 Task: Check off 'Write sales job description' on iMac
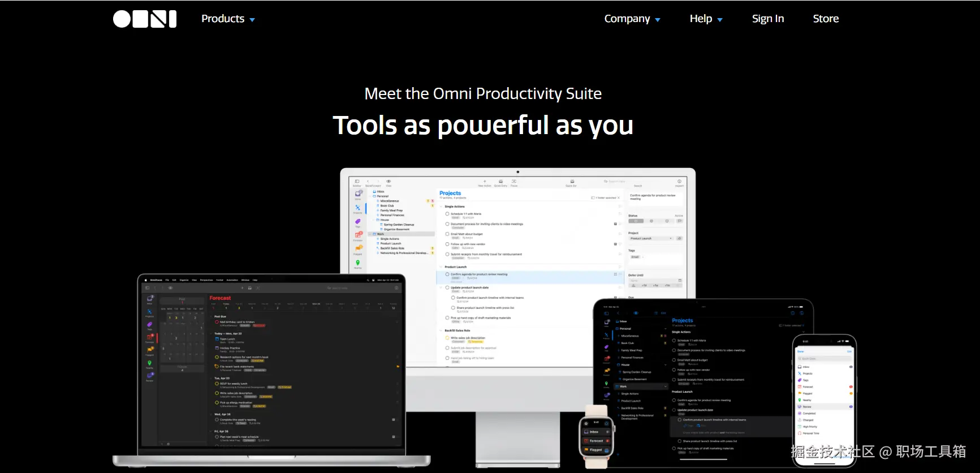click(447, 338)
